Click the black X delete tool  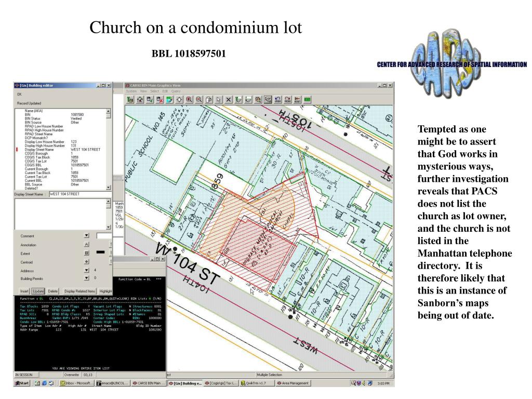pyautogui.click(x=229, y=99)
